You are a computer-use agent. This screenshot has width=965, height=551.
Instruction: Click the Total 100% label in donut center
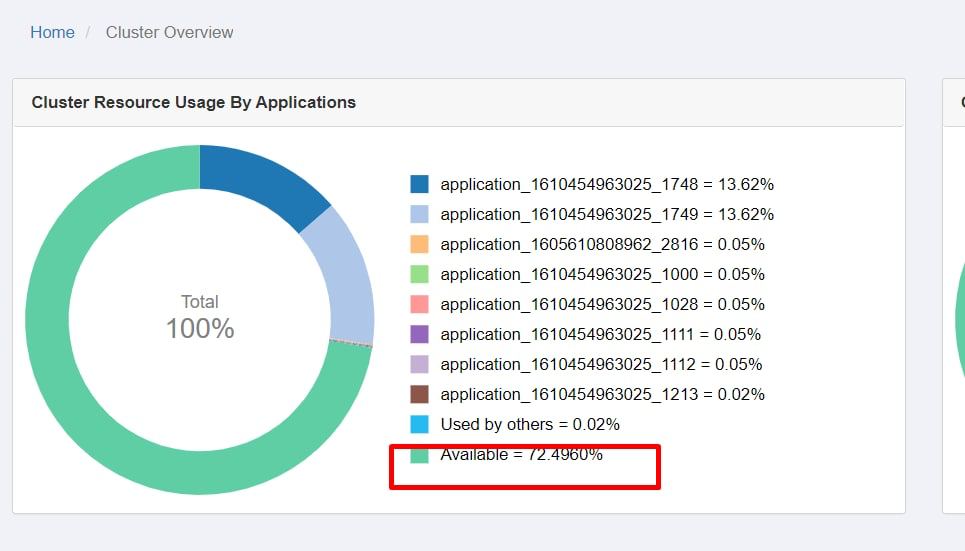click(x=200, y=318)
